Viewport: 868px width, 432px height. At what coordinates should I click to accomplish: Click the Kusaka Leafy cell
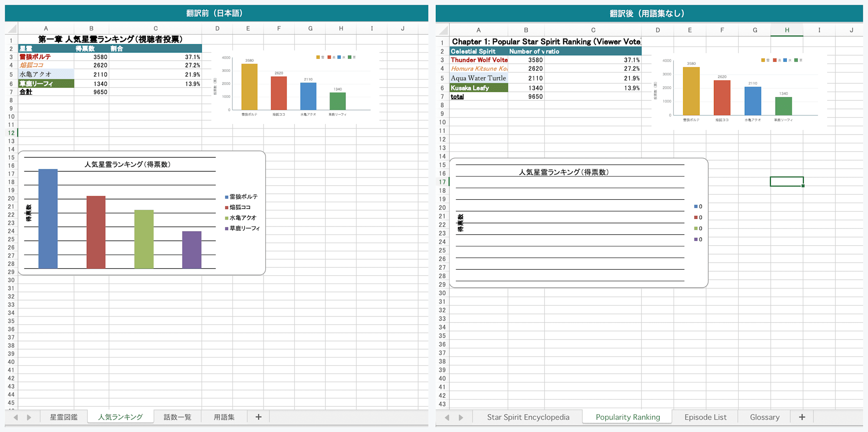tap(479, 88)
